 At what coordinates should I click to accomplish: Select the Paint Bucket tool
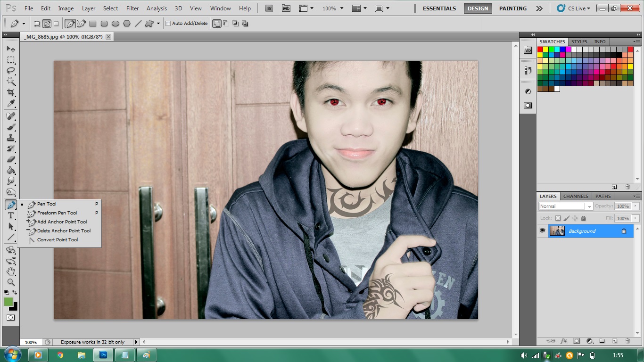[x=10, y=170]
